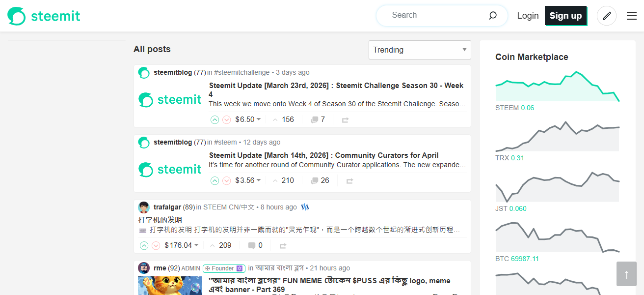644x295 pixels.
Task: Open trafalgar's profile avatar
Action: (143, 207)
